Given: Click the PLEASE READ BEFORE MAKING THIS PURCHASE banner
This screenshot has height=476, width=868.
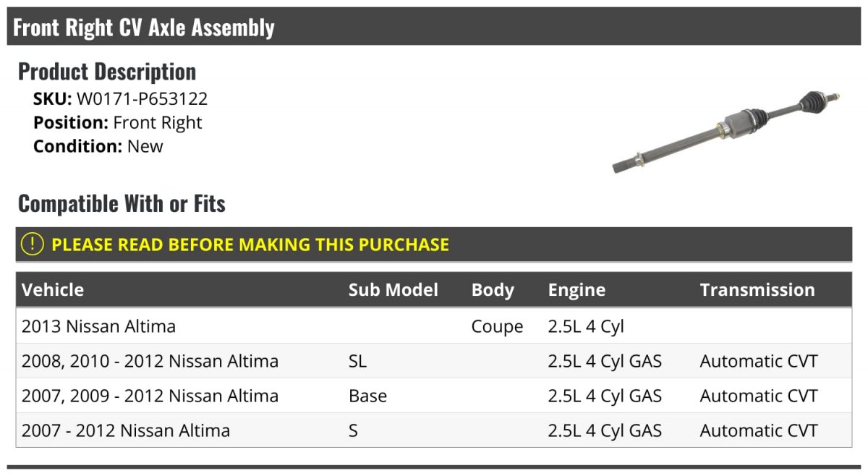Looking at the screenshot, I should 250,245.
